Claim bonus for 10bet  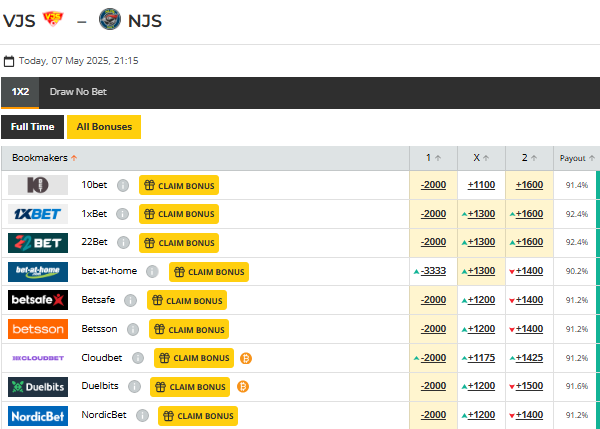pos(179,185)
